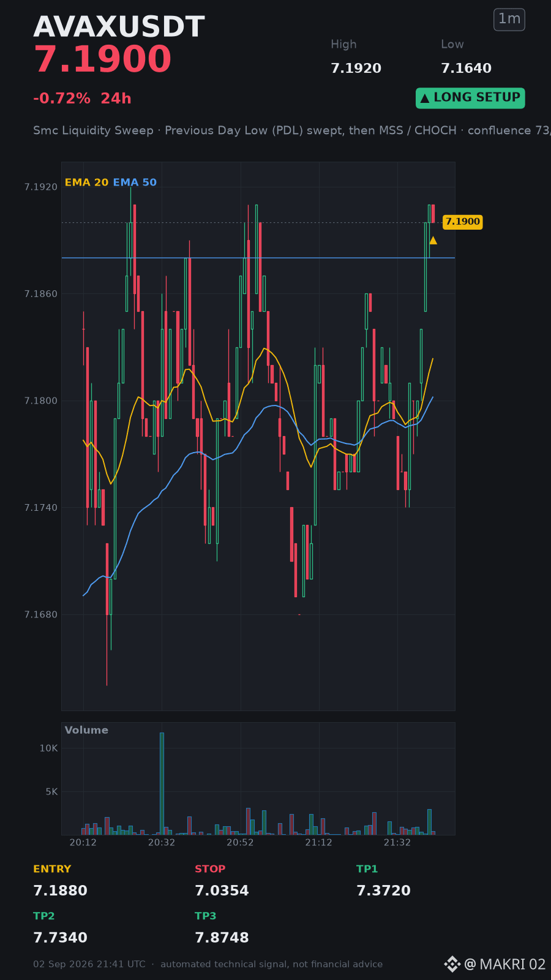
Task: Click the LONG SETUP signal badge
Action: (x=470, y=98)
